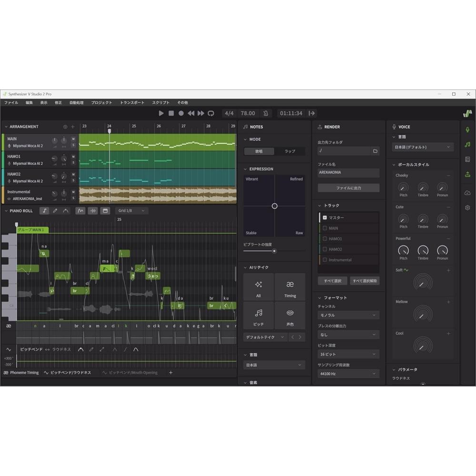Screen dimensions: 476x476
Task: Enable the Instrumental checkbox in Render tracks
Action: (324, 259)
